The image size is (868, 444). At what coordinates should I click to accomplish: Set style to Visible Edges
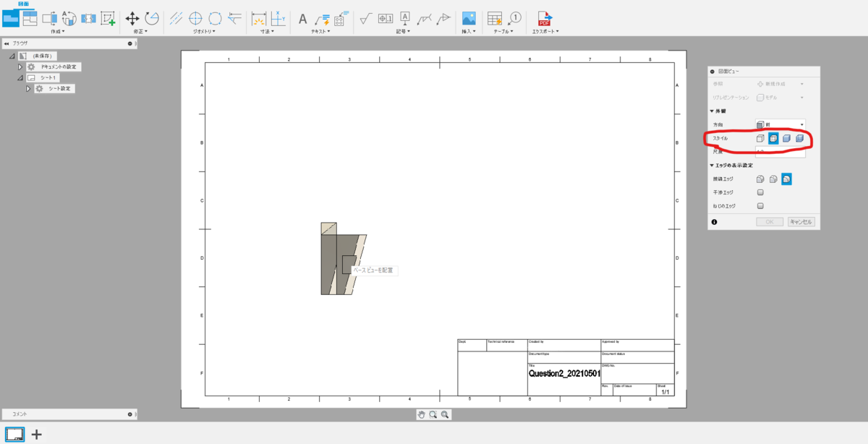(x=760, y=138)
